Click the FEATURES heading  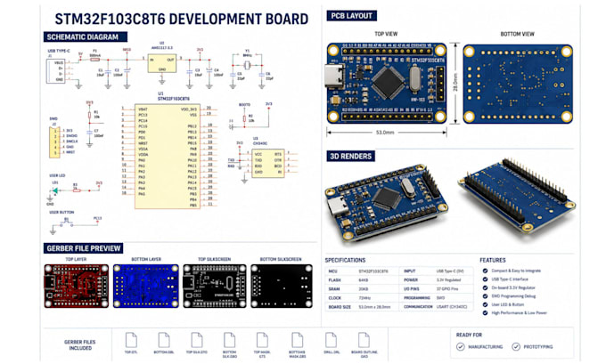pos(493,260)
